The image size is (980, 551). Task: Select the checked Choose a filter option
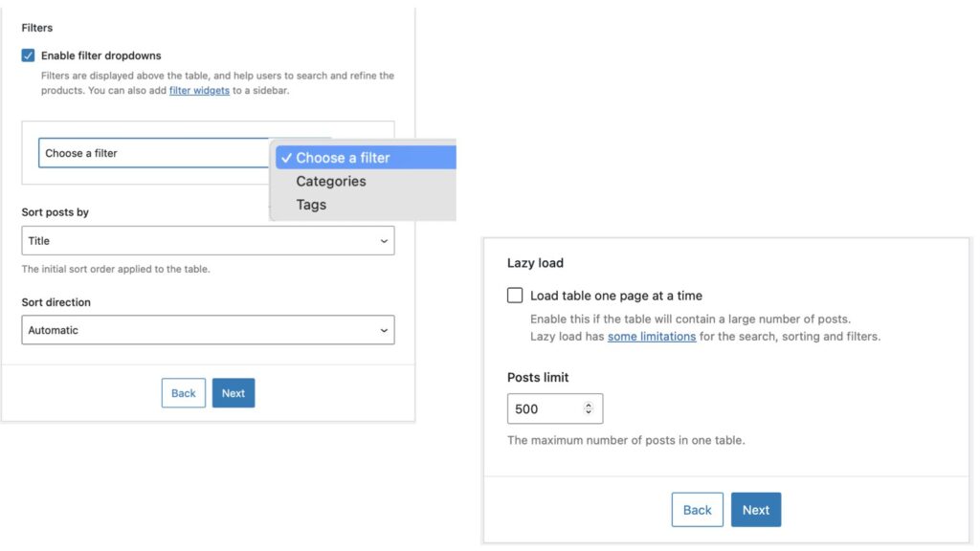click(x=343, y=158)
